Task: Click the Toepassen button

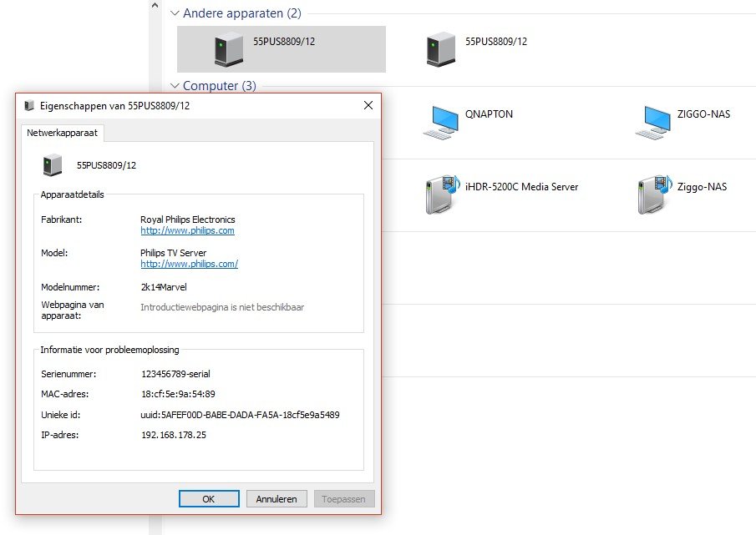Action: [344, 499]
